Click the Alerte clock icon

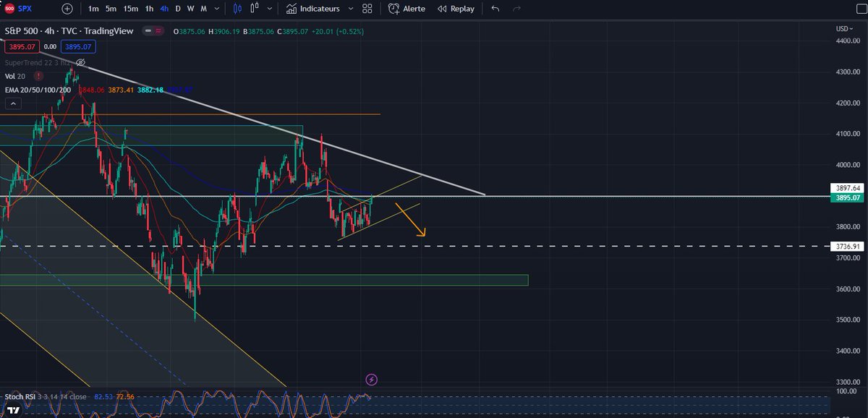point(395,8)
